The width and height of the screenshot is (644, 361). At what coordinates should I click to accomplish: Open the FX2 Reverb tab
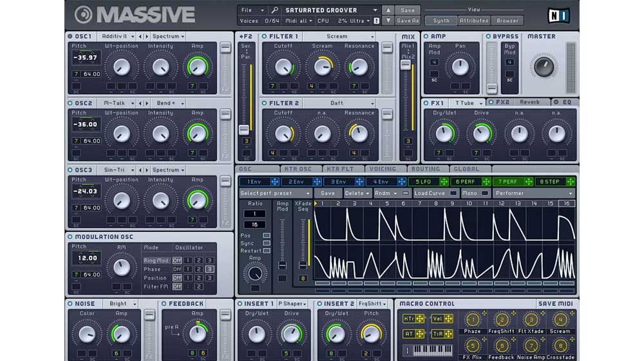coord(518,102)
